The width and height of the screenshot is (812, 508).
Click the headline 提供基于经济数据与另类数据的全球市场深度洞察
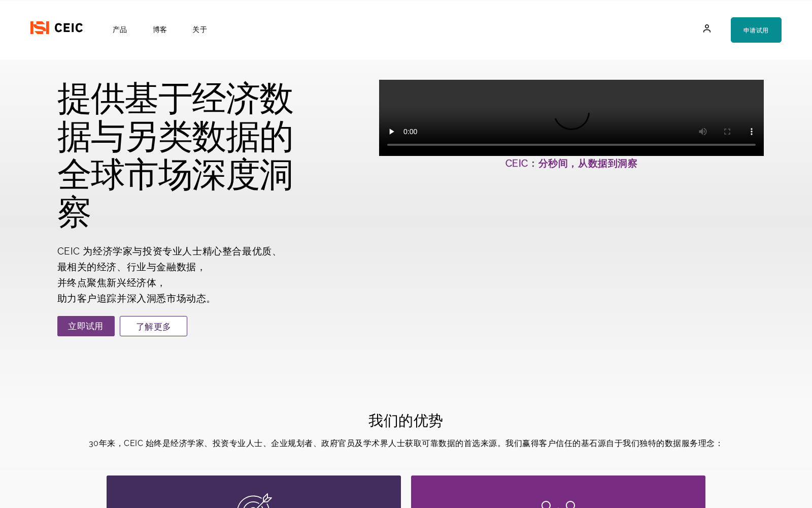175,155
